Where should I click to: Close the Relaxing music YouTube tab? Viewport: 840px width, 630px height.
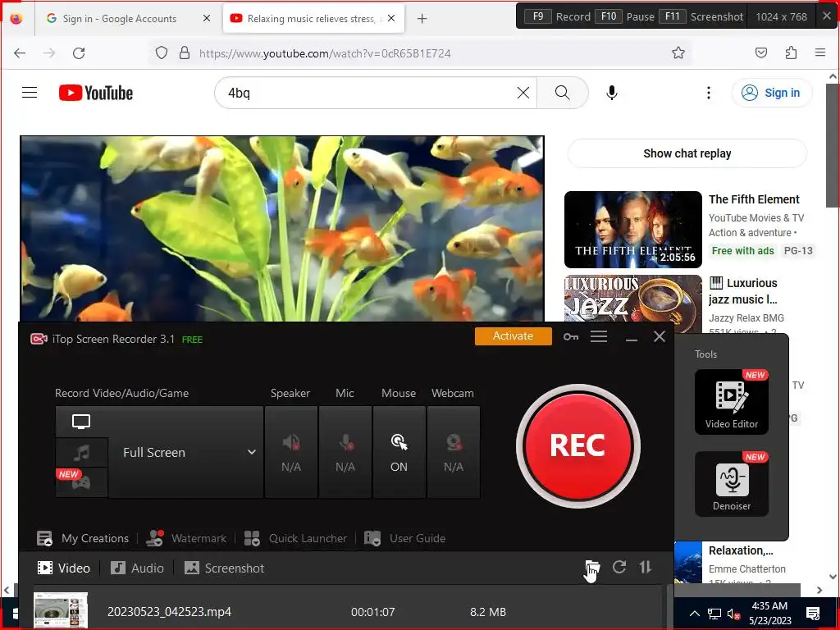point(391,18)
